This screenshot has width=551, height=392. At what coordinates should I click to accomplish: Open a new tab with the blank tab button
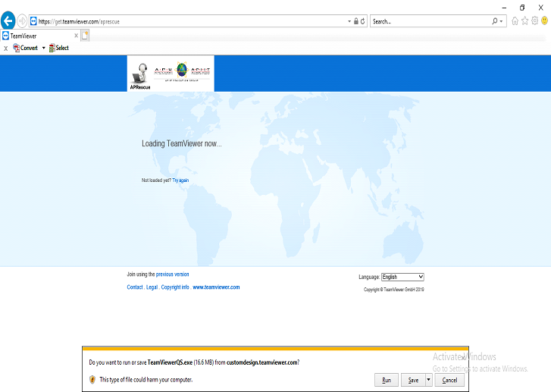click(85, 36)
